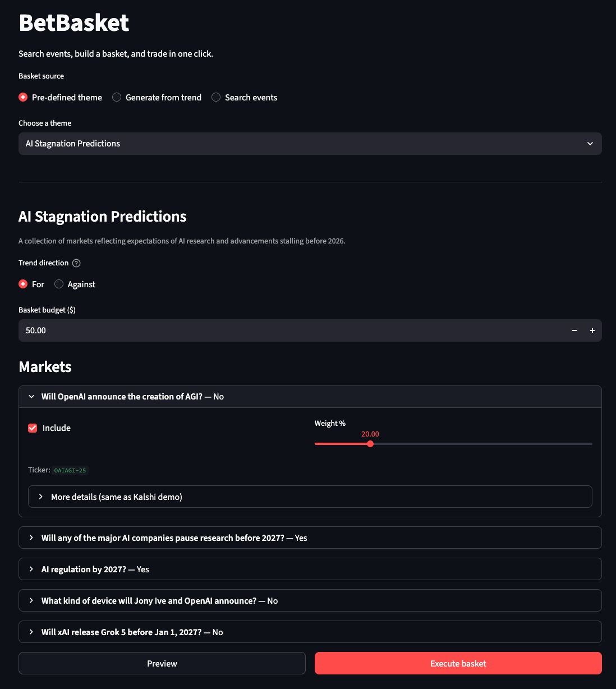Expand the xAI Grok 5 release market

[310, 632]
